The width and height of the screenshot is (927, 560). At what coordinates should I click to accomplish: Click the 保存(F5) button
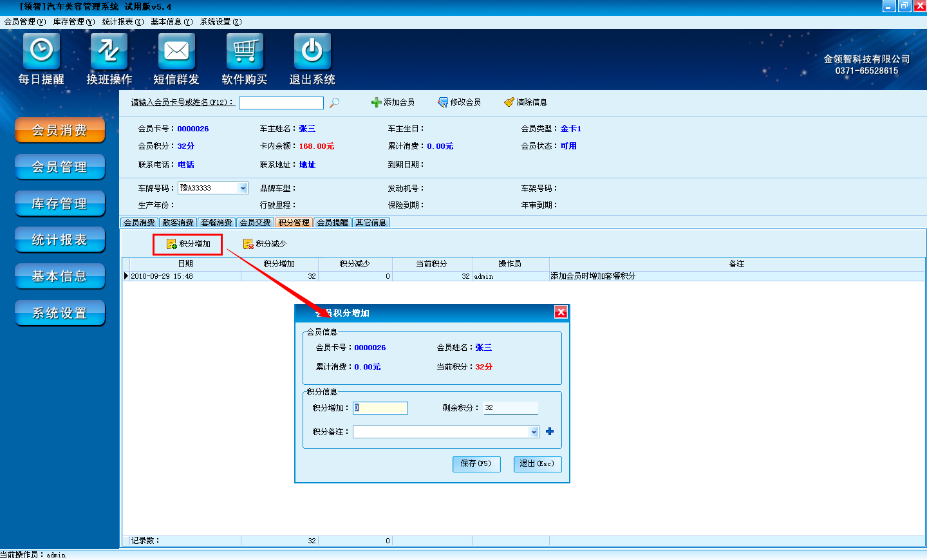click(476, 464)
